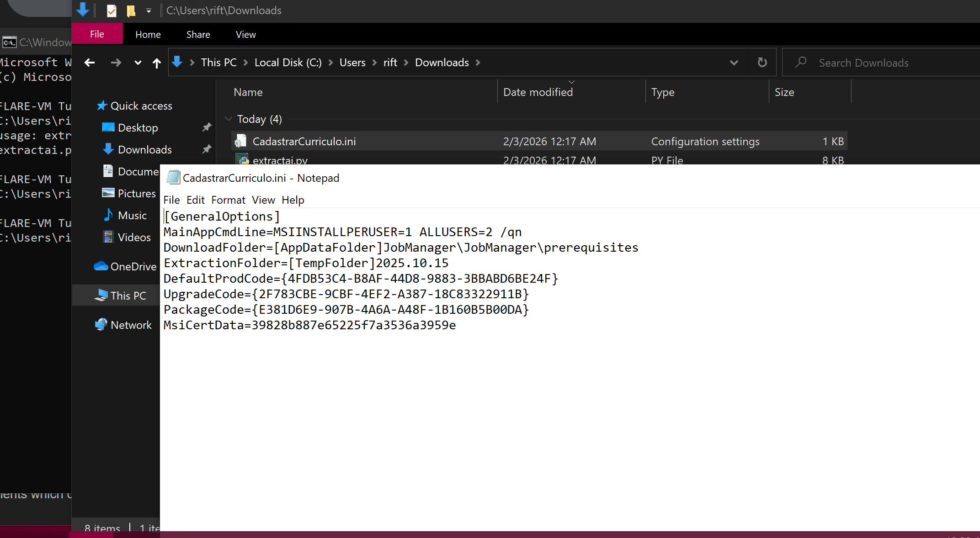Click Downloads in the breadcrumb path

tap(442, 63)
